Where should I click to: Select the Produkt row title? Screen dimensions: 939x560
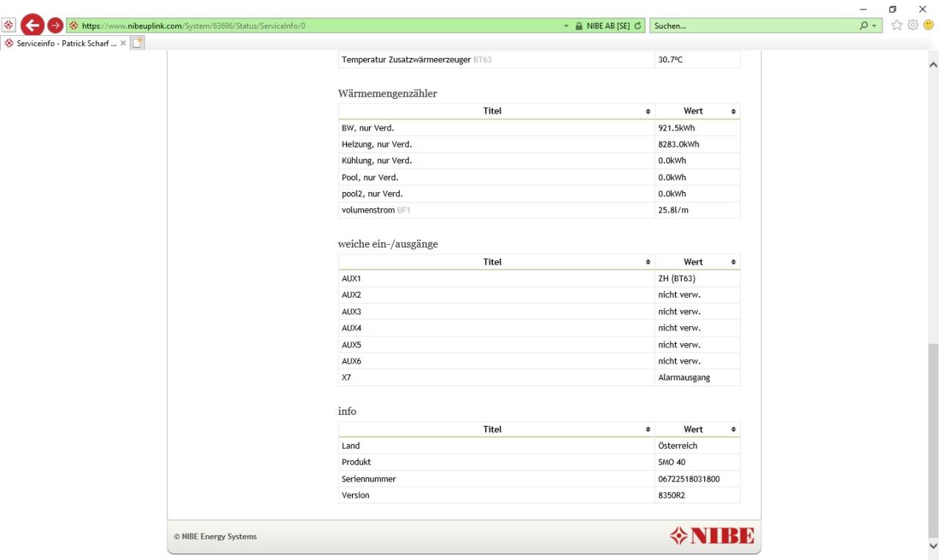357,463
